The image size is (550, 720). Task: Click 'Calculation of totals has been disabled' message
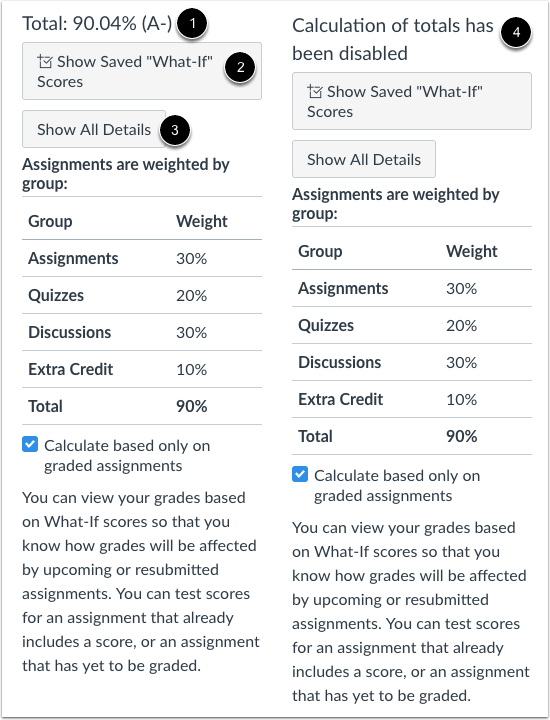393,39
